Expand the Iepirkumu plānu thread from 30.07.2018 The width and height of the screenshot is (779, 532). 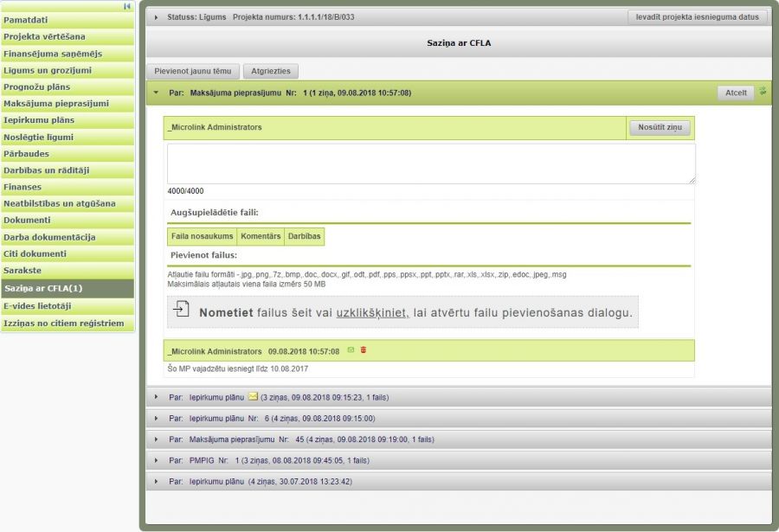click(x=156, y=482)
